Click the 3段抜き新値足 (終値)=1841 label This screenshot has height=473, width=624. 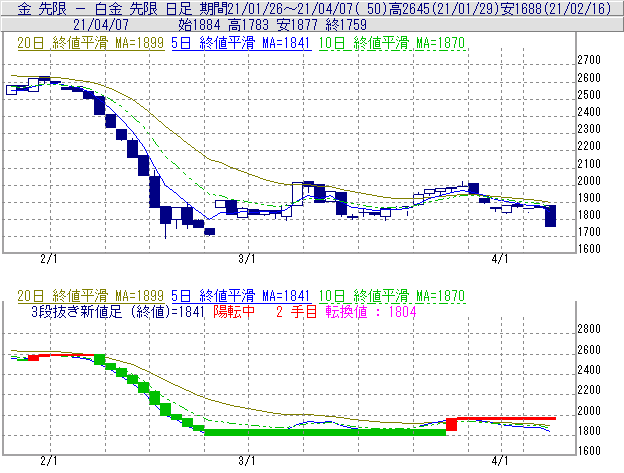(x=118, y=311)
